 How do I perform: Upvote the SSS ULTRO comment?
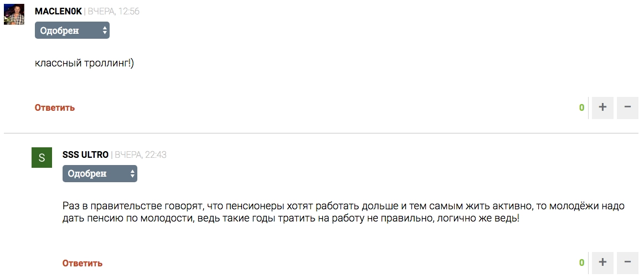pyautogui.click(x=602, y=262)
